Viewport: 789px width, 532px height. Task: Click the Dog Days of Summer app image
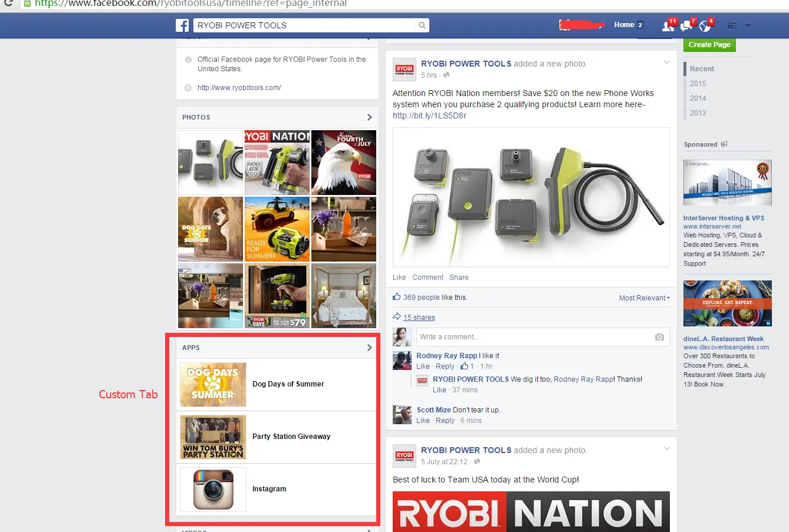pyautogui.click(x=213, y=385)
